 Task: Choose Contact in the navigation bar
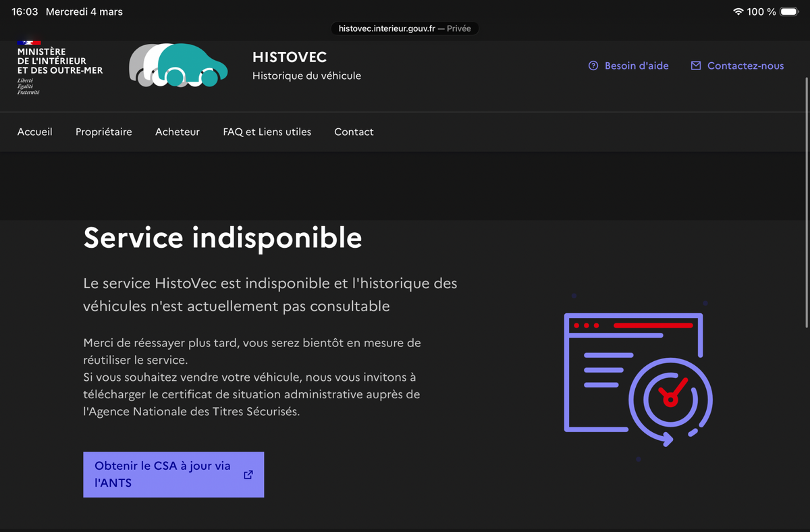354,132
